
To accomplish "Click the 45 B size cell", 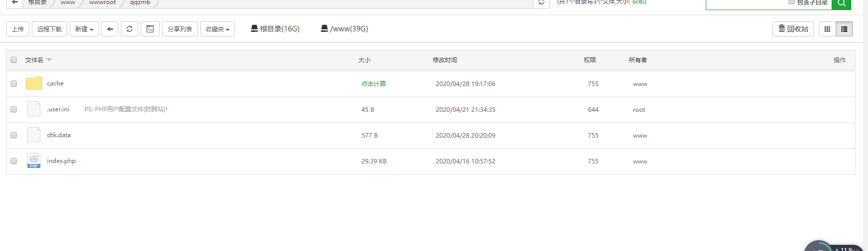I will tap(368, 110).
